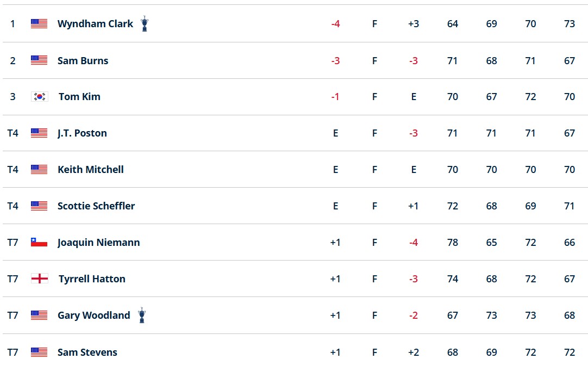
Task: Click the Chile flag beside Joaquin Niemann
Action: pos(39,242)
